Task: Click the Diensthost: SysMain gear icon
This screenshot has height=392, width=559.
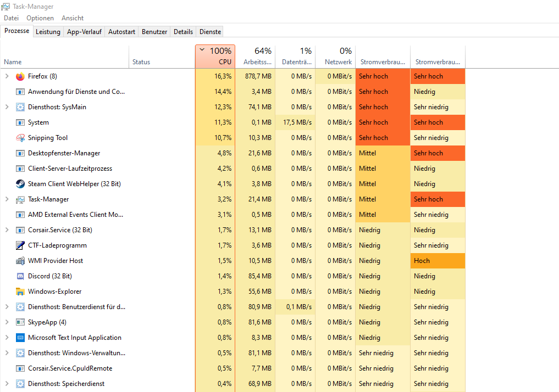Action: pyautogui.click(x=20, y=107)
